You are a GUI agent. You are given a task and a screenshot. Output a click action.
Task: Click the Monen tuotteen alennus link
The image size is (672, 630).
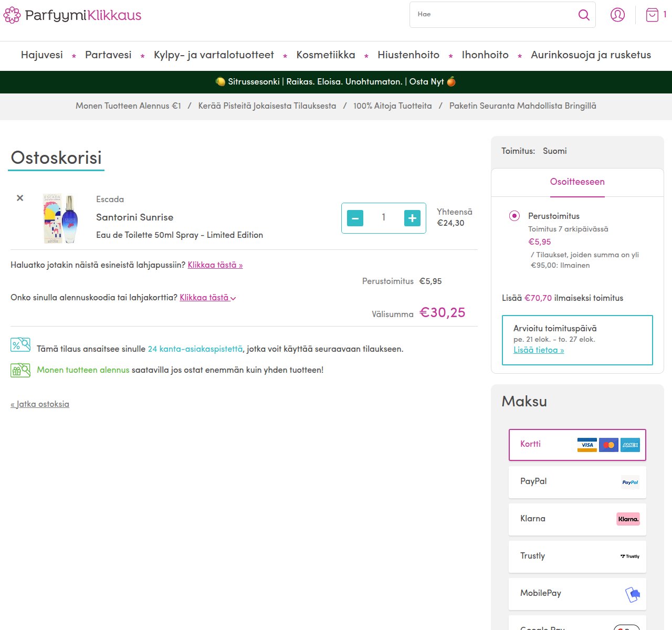coord(83,370)
